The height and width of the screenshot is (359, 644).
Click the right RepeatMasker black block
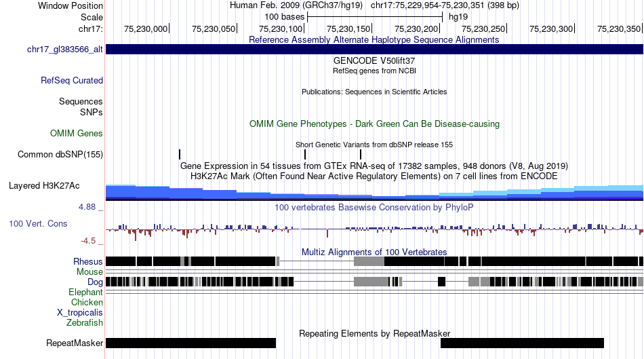(x=522, y=343)
